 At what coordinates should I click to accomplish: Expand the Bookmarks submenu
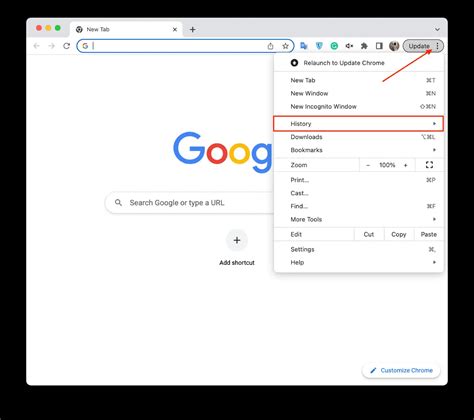tap(358, 150)
